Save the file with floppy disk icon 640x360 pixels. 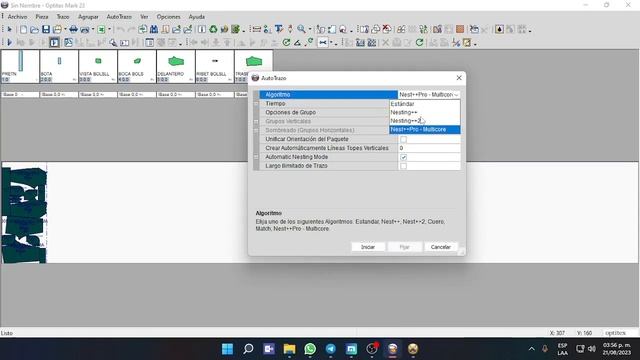[x=46, y=29]
